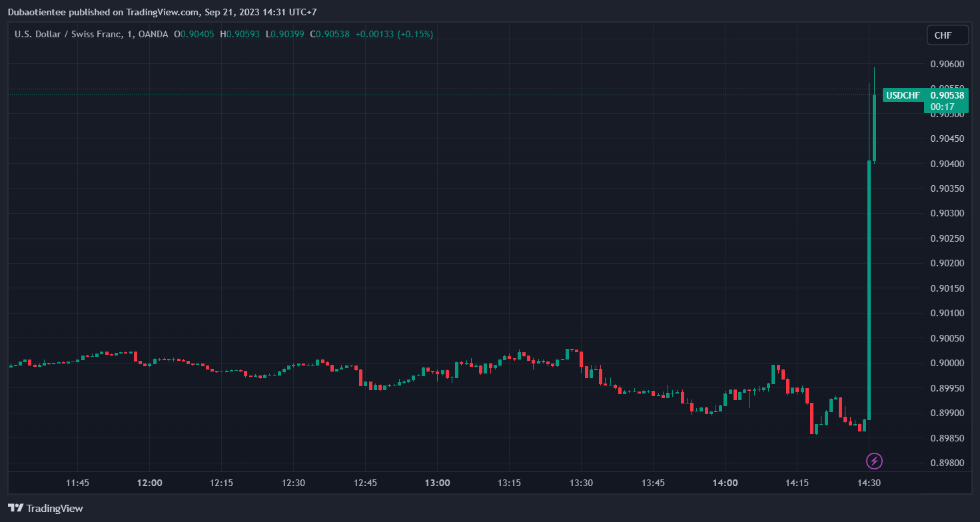Click the 0.90000 price scale label
980x522 pixels.
coord(947,363)
